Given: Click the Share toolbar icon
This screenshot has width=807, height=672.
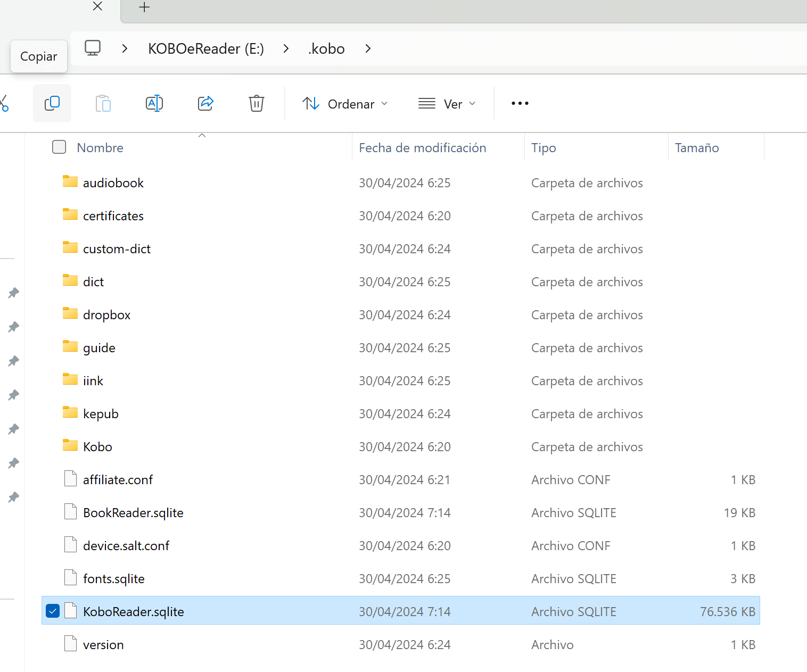Looking at the screenshot, I should click(205, 103).
